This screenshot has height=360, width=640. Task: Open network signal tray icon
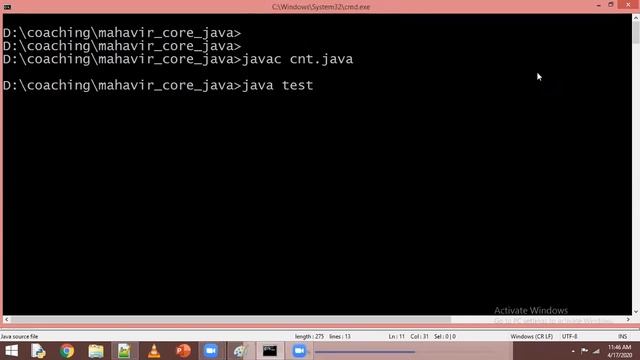(x=596, y=351)
